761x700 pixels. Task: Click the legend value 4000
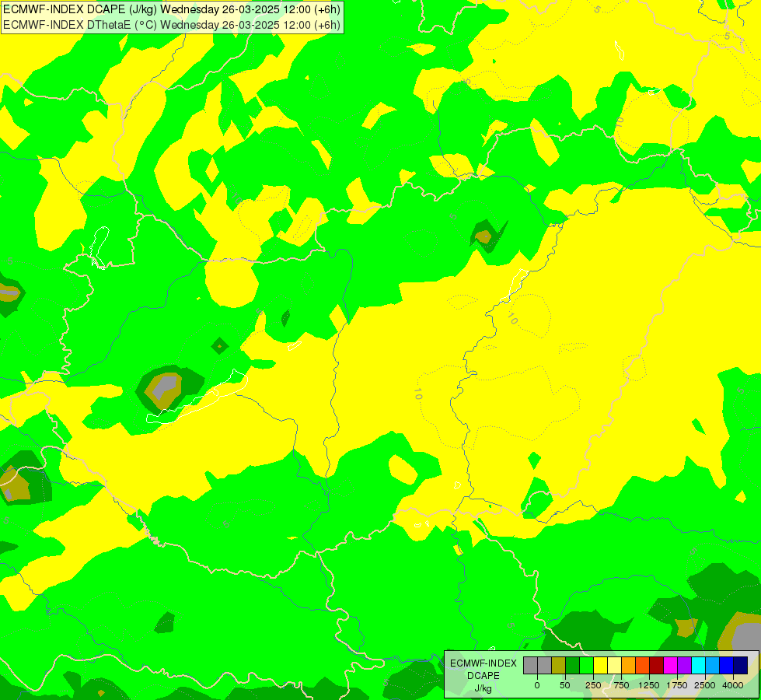point(733,685)
